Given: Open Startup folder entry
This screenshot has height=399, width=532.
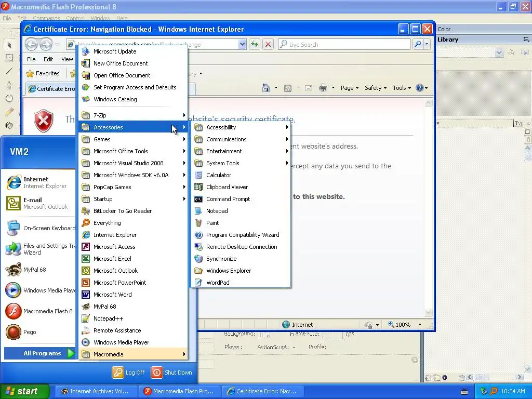Looking at the screenshot, I should 134,199.
